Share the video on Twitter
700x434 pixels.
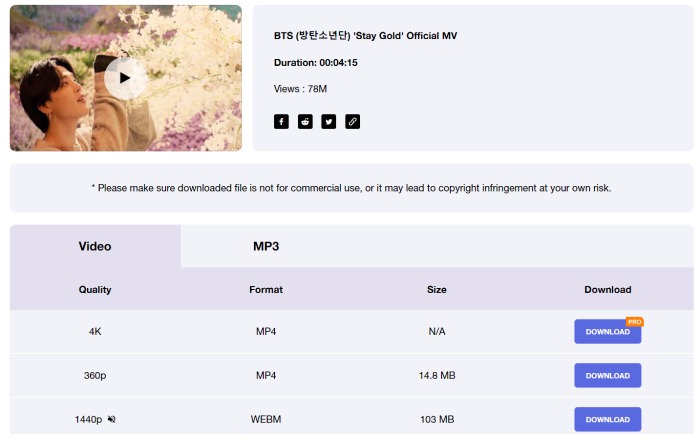point(329,121)
